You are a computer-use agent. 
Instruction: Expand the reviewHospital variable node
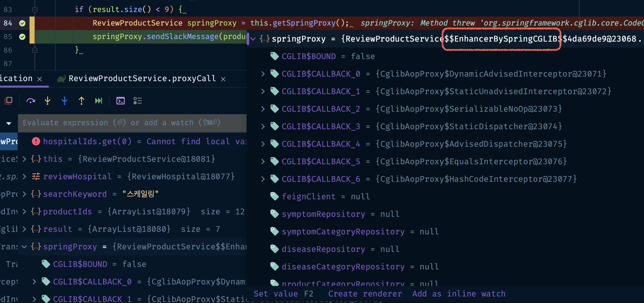point(24,177)
